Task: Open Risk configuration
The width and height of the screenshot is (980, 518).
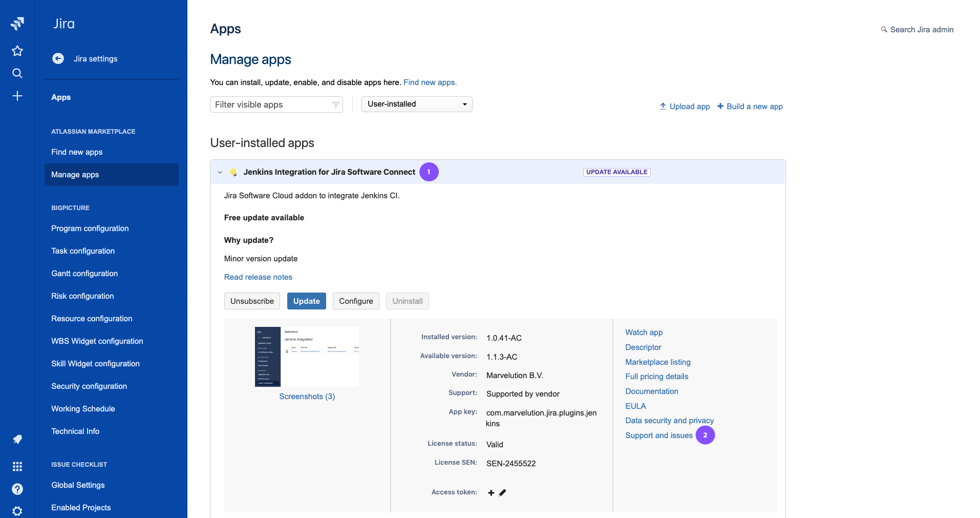Action: [x=82, y=296]
